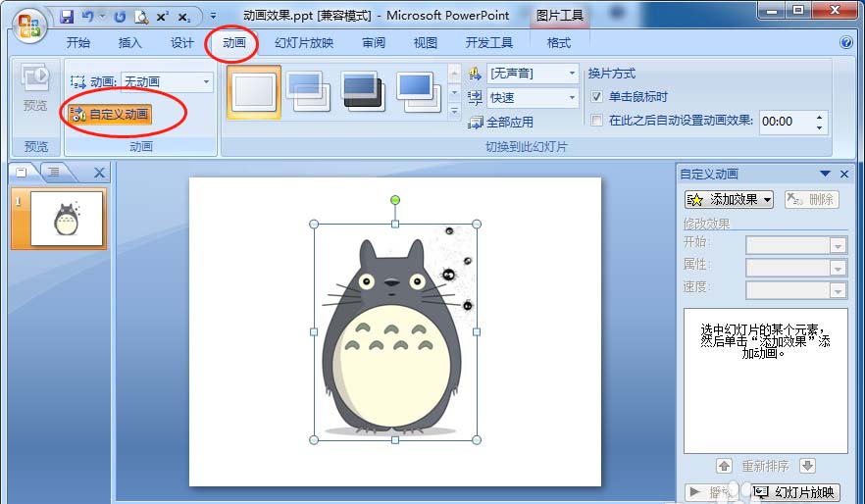Open the 插入 ribbon tab

(x=130, y=42)
